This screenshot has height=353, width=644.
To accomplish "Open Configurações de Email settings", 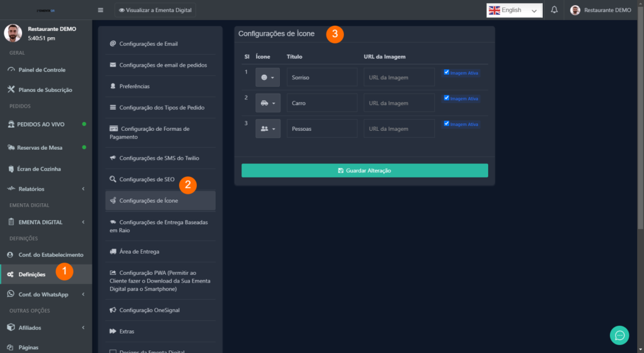I will point(148,44).
